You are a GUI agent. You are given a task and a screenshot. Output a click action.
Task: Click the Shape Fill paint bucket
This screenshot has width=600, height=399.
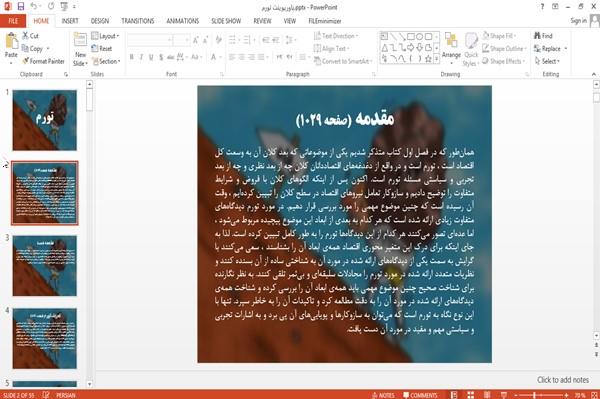click(x=486, y=36)
